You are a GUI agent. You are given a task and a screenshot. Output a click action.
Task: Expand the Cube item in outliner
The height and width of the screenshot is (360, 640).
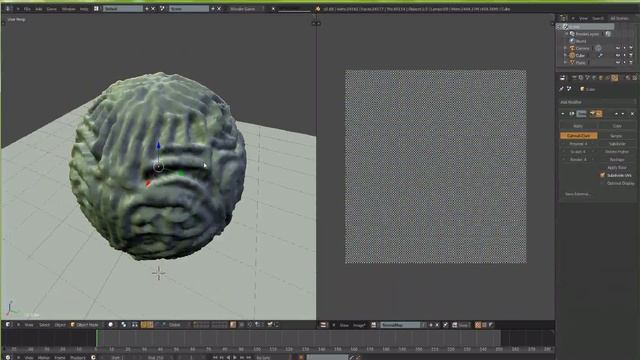coord(566,55)
